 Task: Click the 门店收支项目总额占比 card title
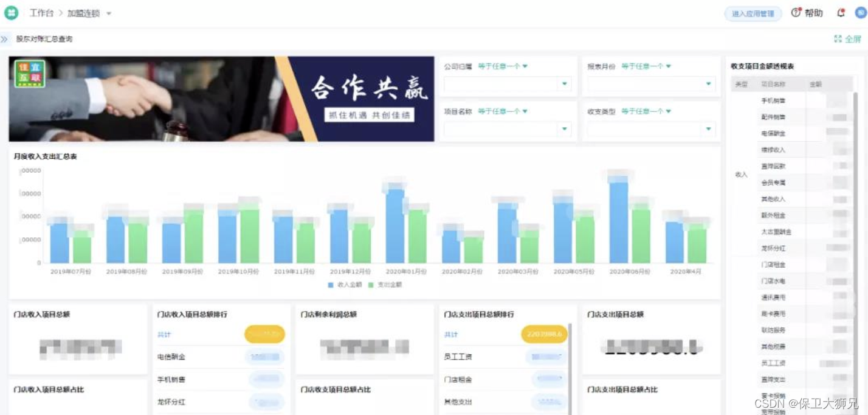tap(336, 389)
